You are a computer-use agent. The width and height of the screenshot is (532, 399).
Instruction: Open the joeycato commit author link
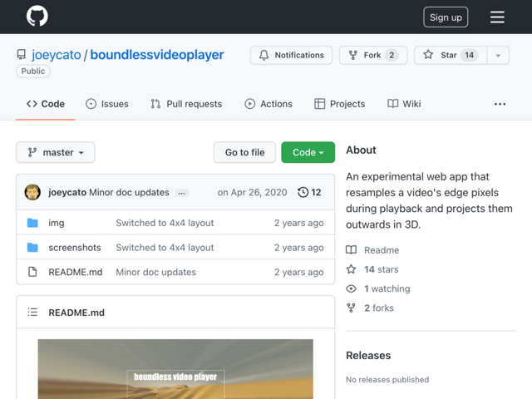point(67,192)
